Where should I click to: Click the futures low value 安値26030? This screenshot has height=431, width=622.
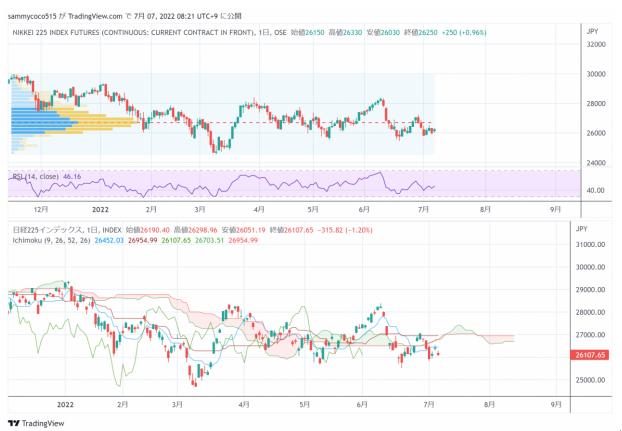tap(383, 33)
